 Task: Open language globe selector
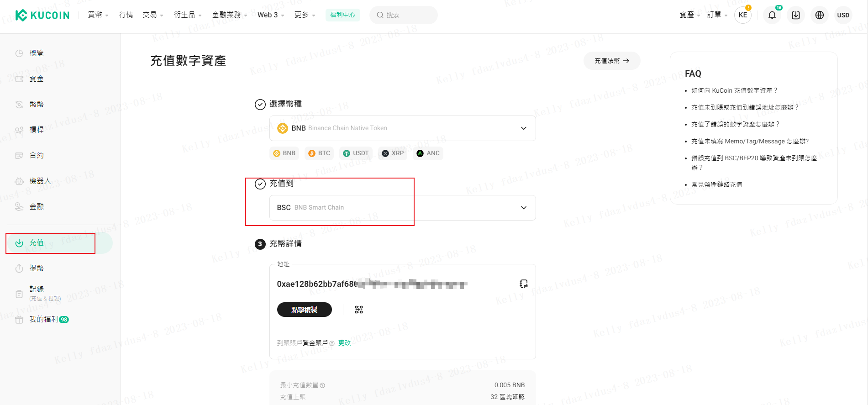coord(820,15)
